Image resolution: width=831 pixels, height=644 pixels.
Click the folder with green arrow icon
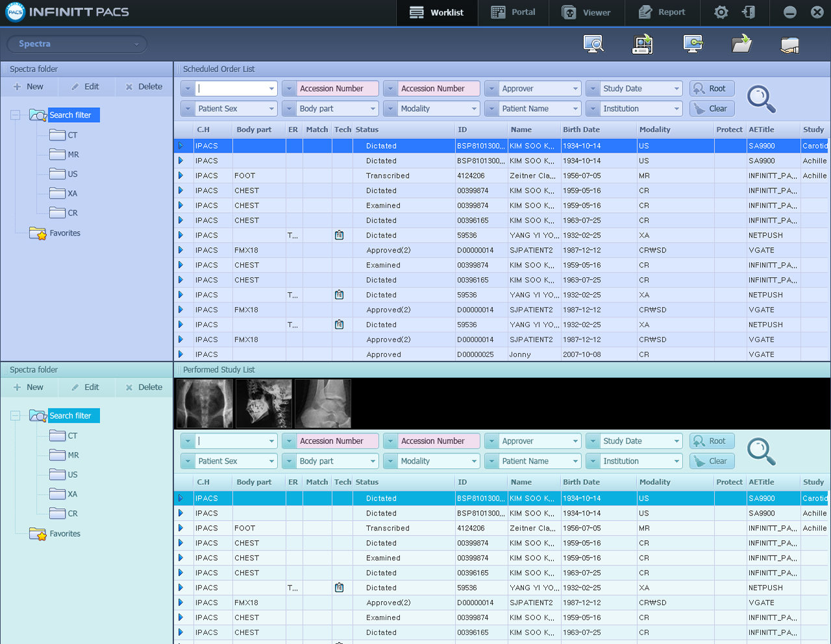(741, 43)
